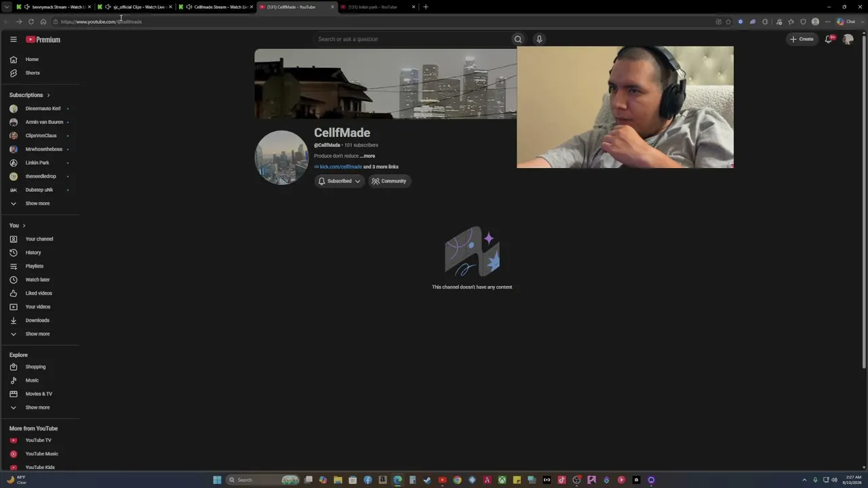This screenshot has width=868, height=488.
Task: Open a new browser tab
Action: tap(426, 7)
